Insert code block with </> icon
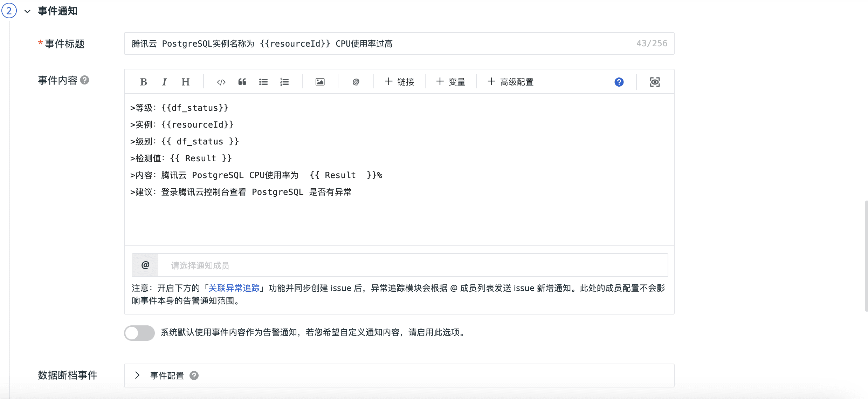This screenshot has height=399, width=868. pos(221,82)
